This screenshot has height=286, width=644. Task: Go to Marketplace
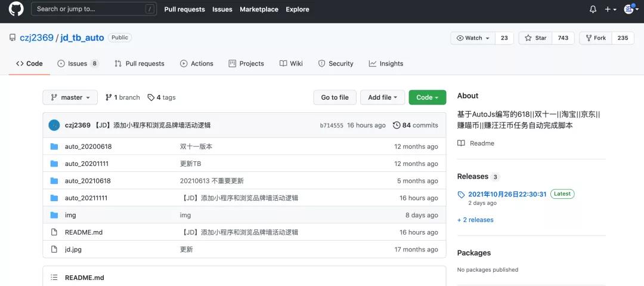[259, 10]
